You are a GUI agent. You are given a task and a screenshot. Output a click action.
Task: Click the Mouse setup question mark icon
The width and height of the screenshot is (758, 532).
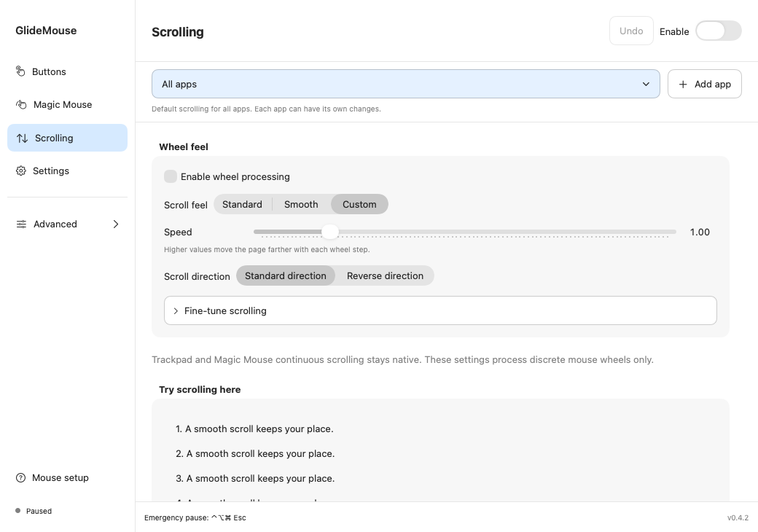click(x=21, y=478)
